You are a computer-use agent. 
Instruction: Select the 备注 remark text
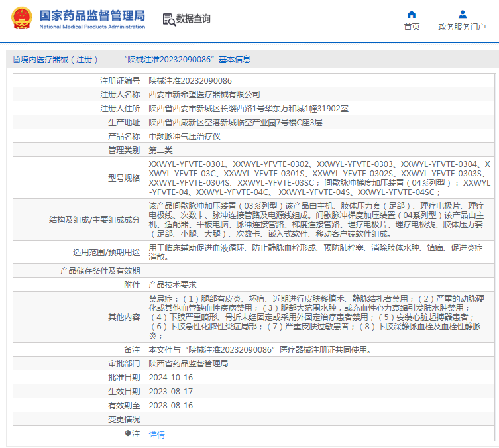point(260,350)
